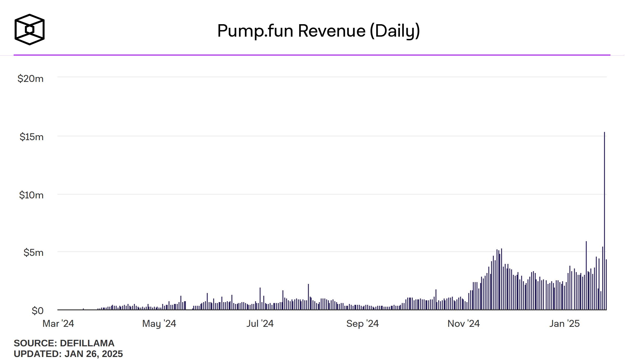The width and height of the screenshot is (625, 364).
Task: Click the small square inside the cube logo
Action: pos(30,29)
